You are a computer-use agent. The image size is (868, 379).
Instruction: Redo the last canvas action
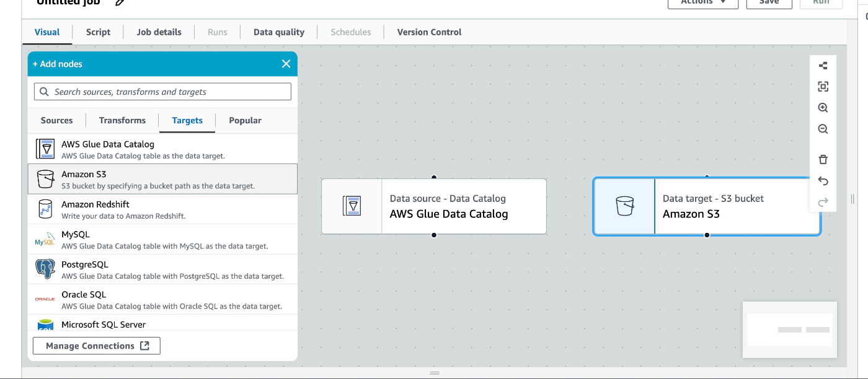(x=823, y=202)
